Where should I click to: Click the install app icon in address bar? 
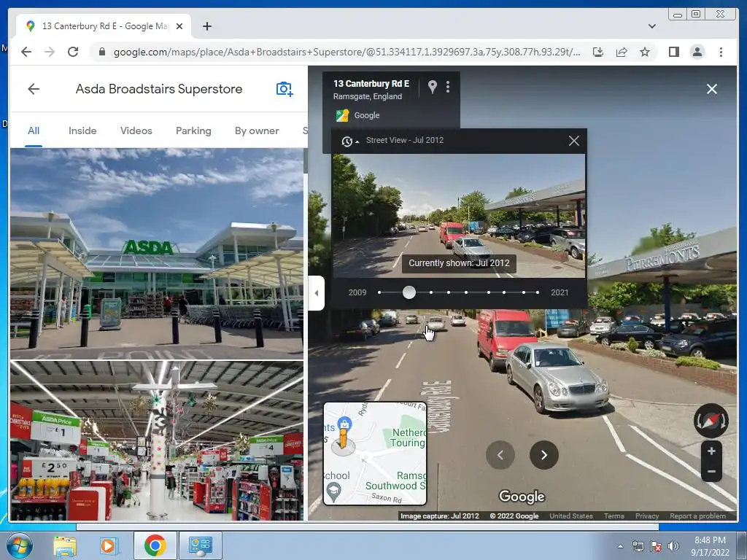[x=598, y=52]
